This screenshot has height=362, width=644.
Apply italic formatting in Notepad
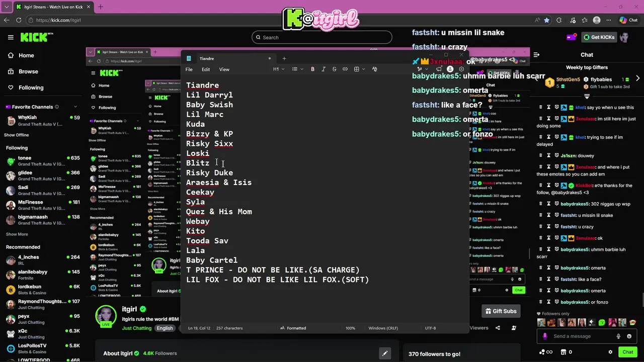click(x=324, y=69)
